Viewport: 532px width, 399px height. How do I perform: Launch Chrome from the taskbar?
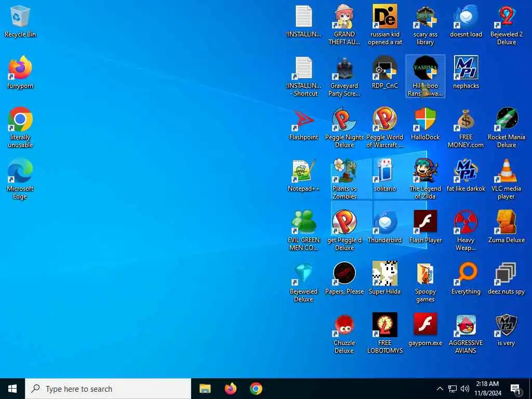click(x=256, y=389)
